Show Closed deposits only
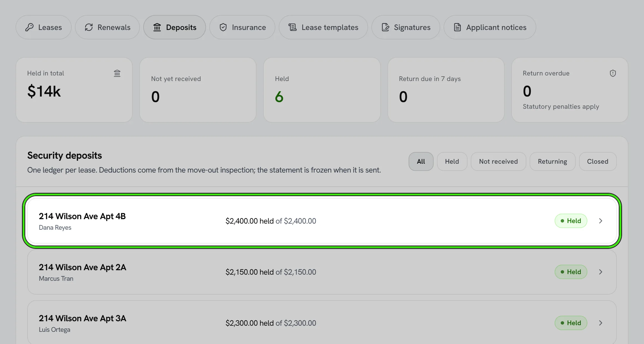 pos(598,161)
